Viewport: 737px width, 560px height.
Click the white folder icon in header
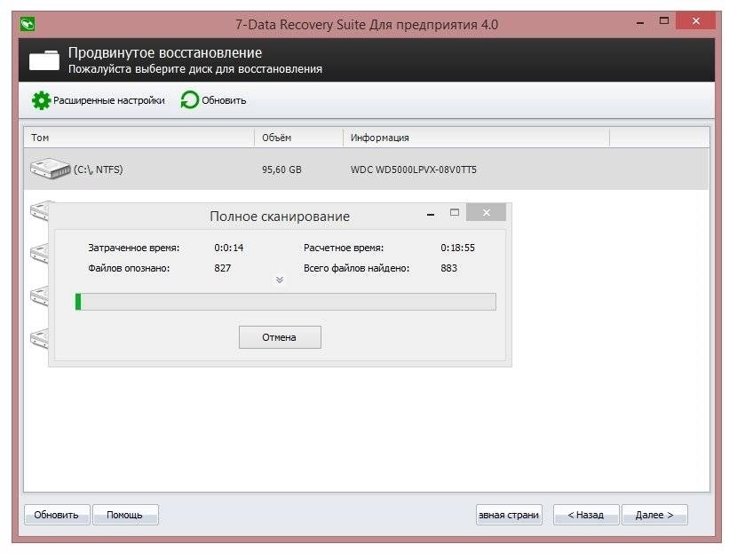pyautogui.click(x=44, y=60)
